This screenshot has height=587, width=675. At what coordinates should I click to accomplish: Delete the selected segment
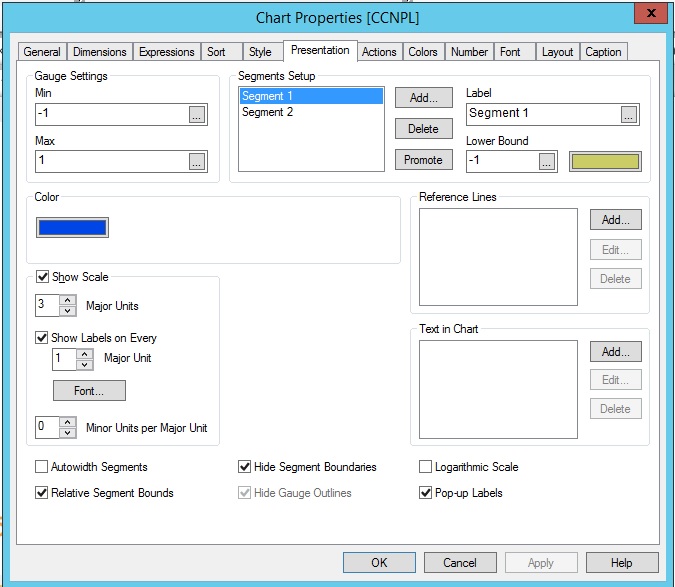[424, 129]
